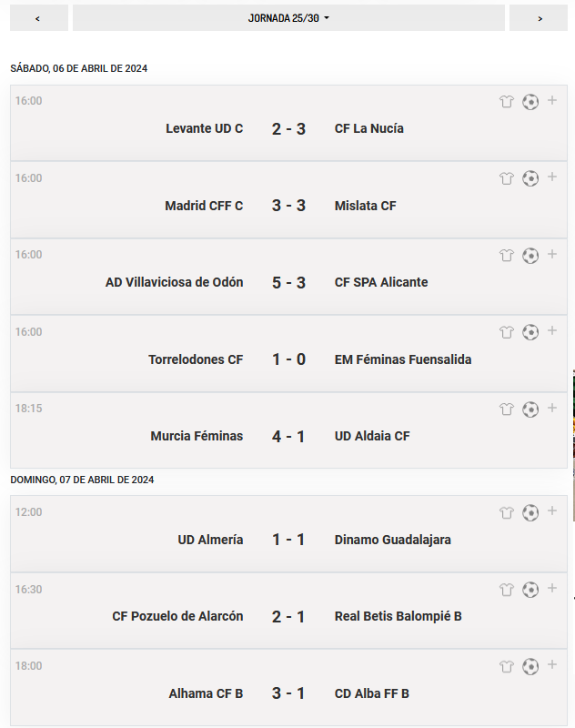Click soccer ball icon for Alhama CF B match
The width and height of the screenshot is (575, 728).
[530, 667]
